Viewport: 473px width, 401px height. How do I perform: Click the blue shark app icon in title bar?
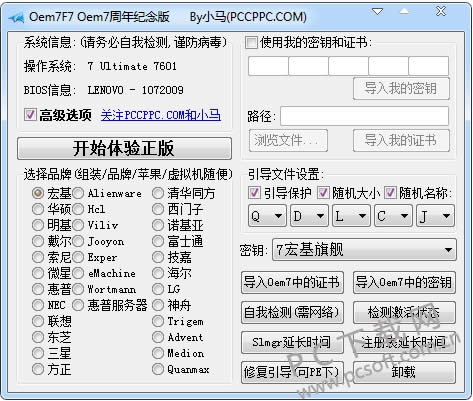click(x=16, y=17)
